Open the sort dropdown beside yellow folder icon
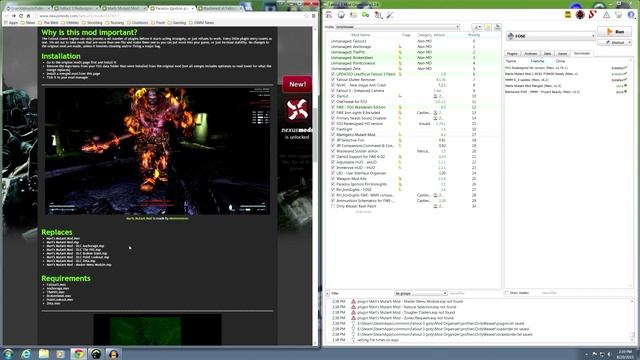This screenshot has height=360, width=640. click(477, 27)
